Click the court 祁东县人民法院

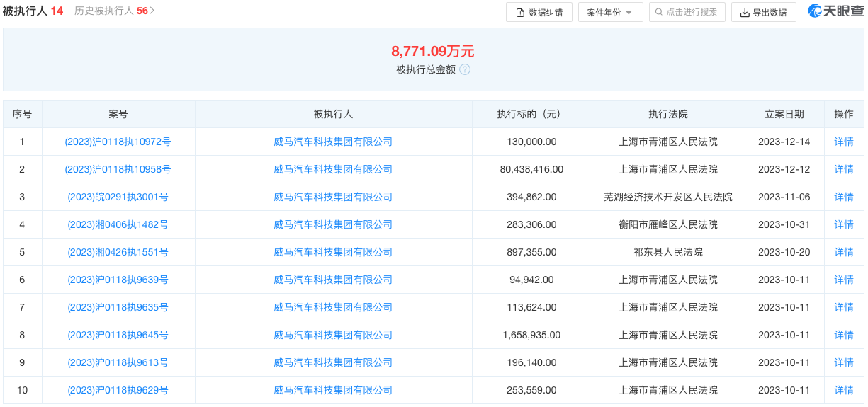[x=668, y=252]
